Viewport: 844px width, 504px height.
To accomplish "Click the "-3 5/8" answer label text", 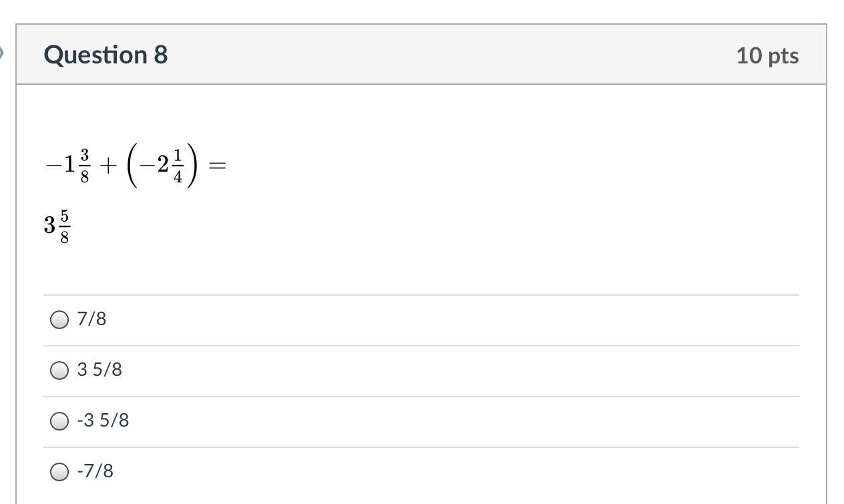I will (x=103, y=421).
